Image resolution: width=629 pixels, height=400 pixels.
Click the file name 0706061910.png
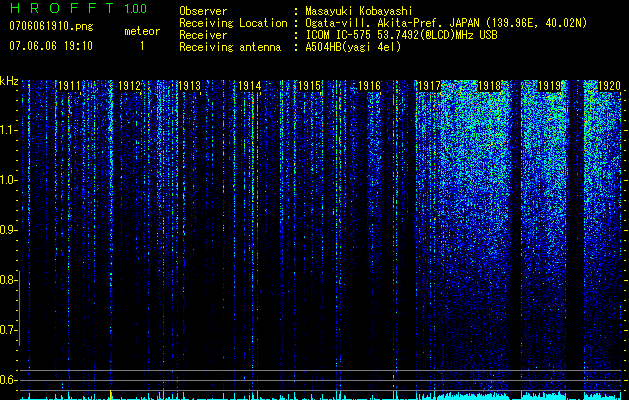(x=51, y=27)
